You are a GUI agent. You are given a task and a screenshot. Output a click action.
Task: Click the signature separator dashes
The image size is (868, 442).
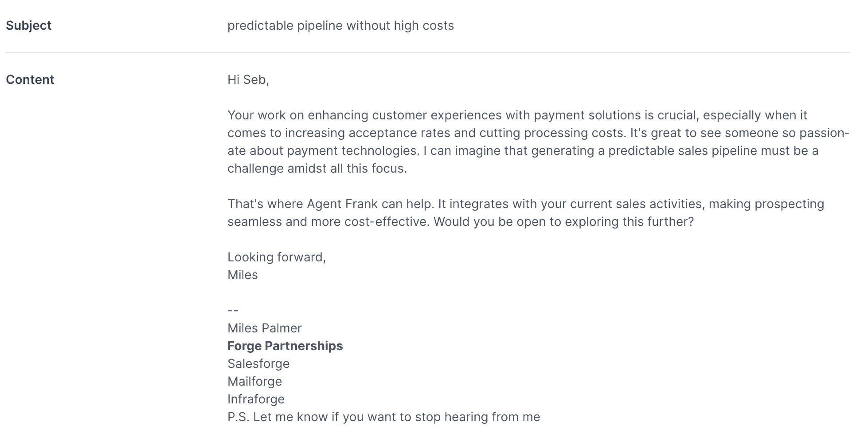point(233,311)
